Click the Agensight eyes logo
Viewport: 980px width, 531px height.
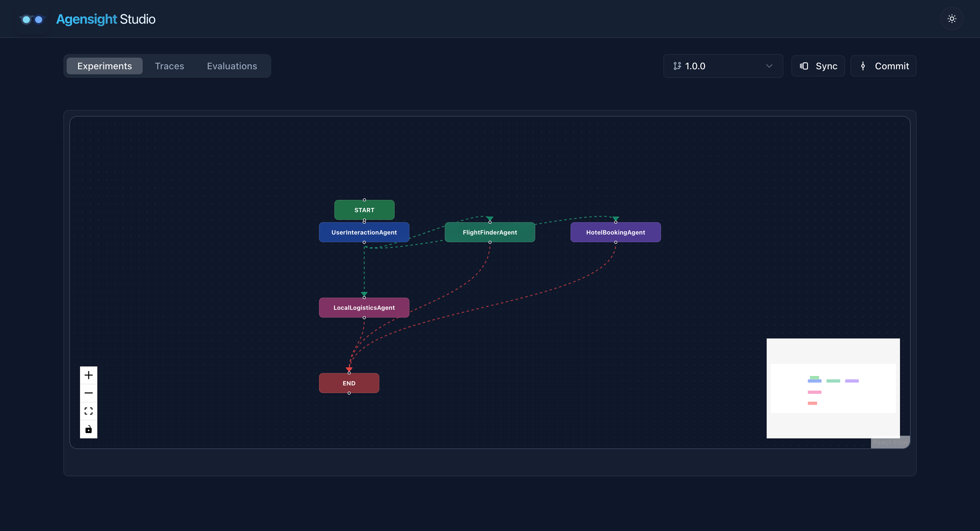[x=32, y=19]
